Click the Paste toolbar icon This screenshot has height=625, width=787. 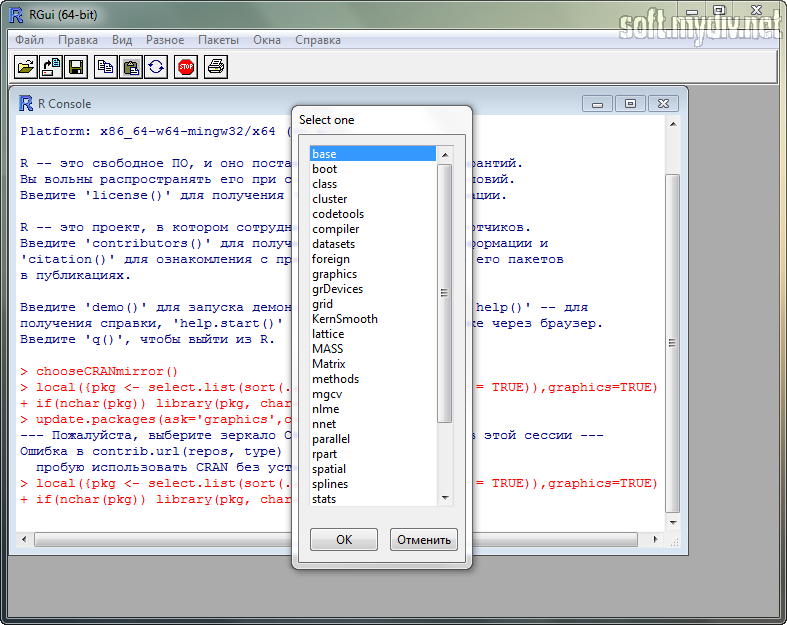[x=130, y=67]
